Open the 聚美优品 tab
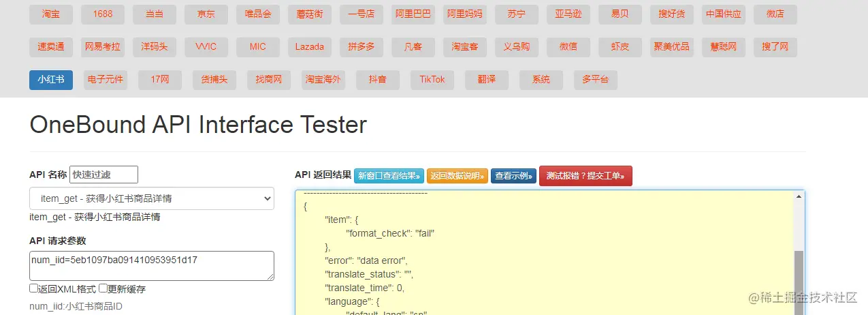 (x=672, y=47)
